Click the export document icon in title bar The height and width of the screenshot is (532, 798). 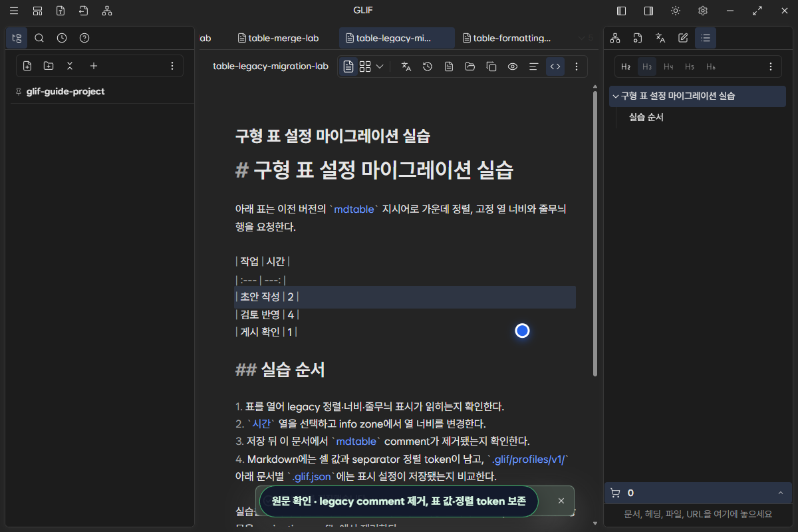(61, 11)
